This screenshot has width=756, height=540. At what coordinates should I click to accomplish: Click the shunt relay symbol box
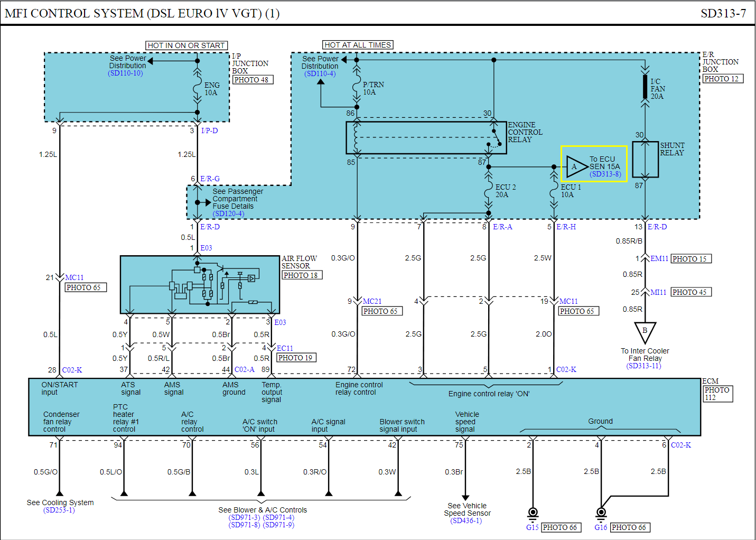(645, 159)
